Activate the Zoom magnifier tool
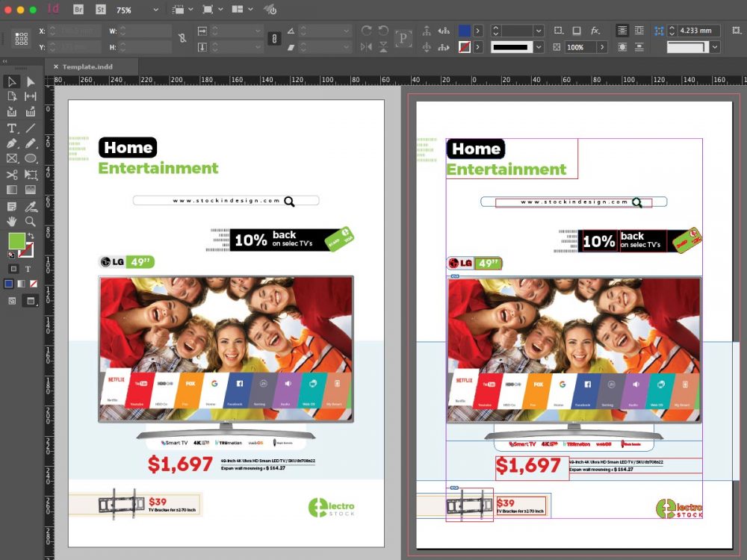 click(31, 222)
